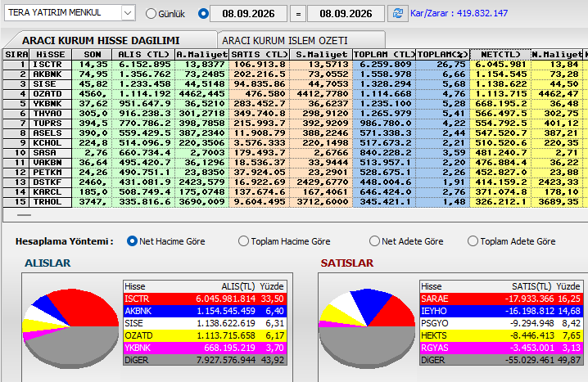Click YKBNK magenta row in ALISLAR legend
The width and height of the screenshot is (588, 382).
(x=205, y=348)
